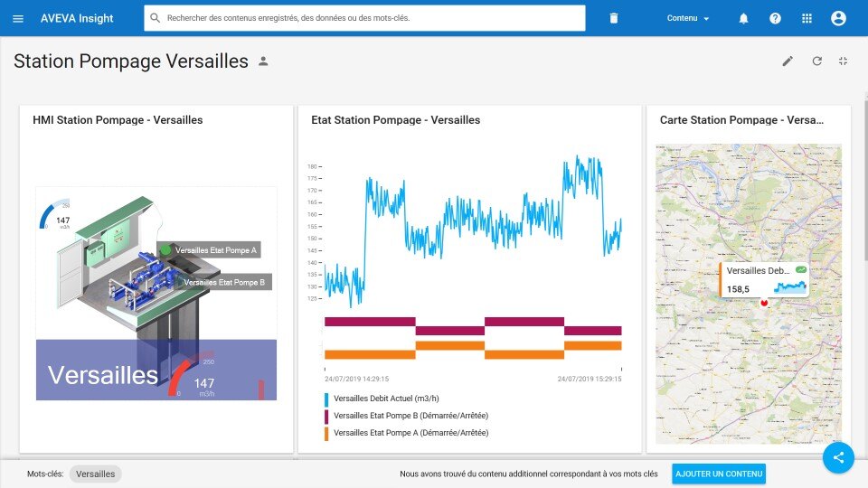
Task: Click the red 147 m3/h gauge
Action: click(x=192, y=374)
